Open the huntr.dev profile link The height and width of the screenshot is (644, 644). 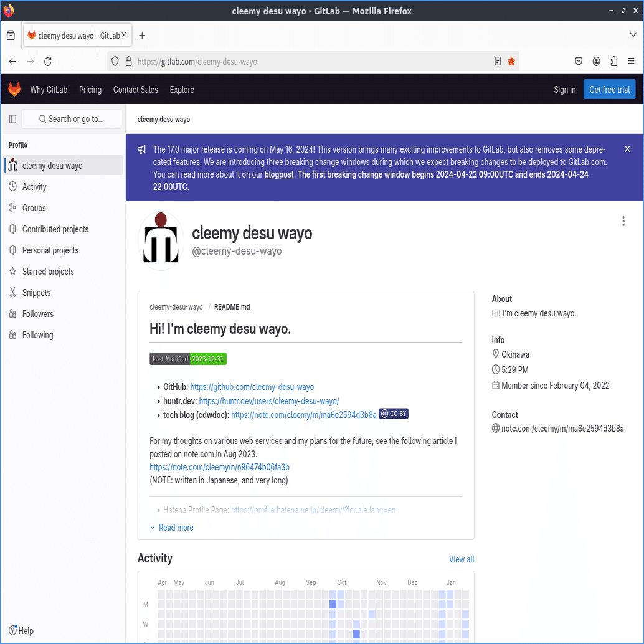[269, 401]
